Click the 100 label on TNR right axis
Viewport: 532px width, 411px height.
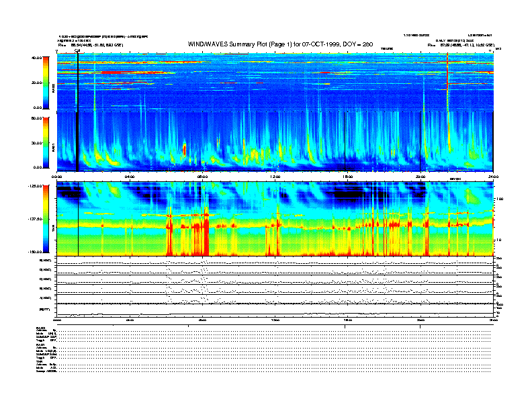coord(500,199)
